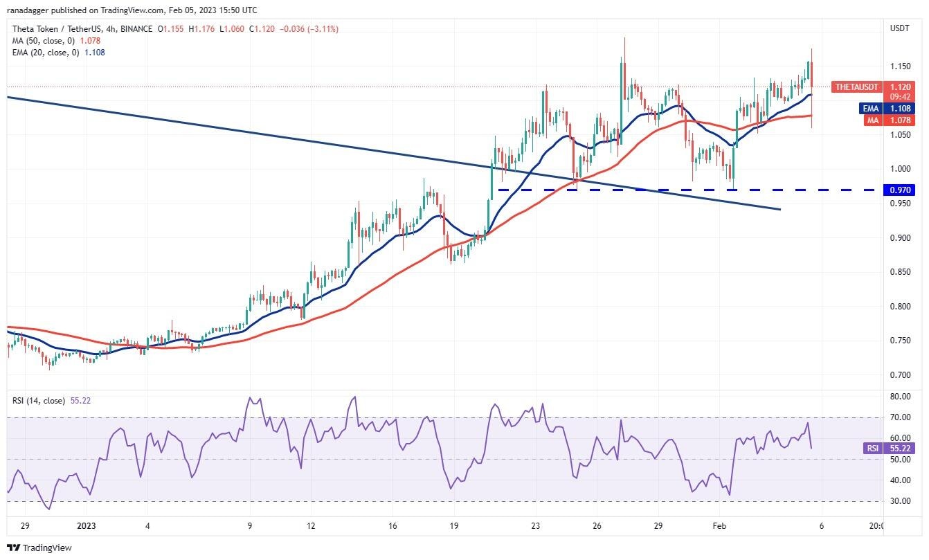Viewport: 929px width, 560px height.
Task: Click the red MA tag on the price axis
Action: click(872, 120)
